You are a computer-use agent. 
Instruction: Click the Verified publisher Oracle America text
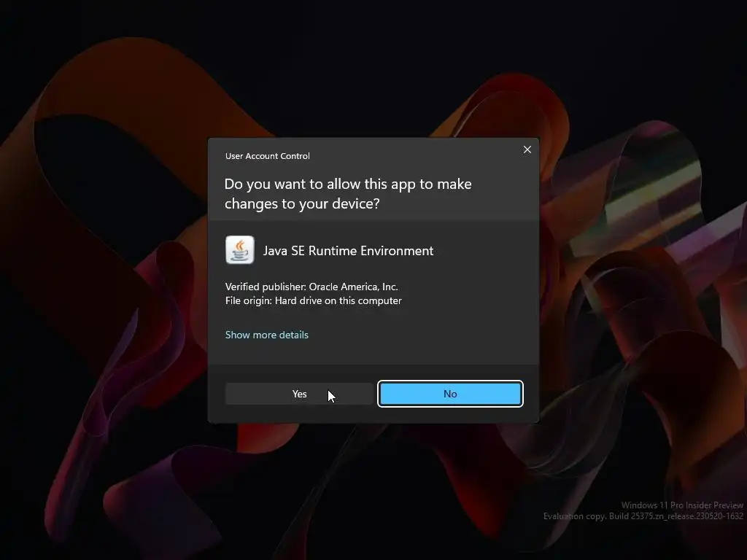(311, 287)
